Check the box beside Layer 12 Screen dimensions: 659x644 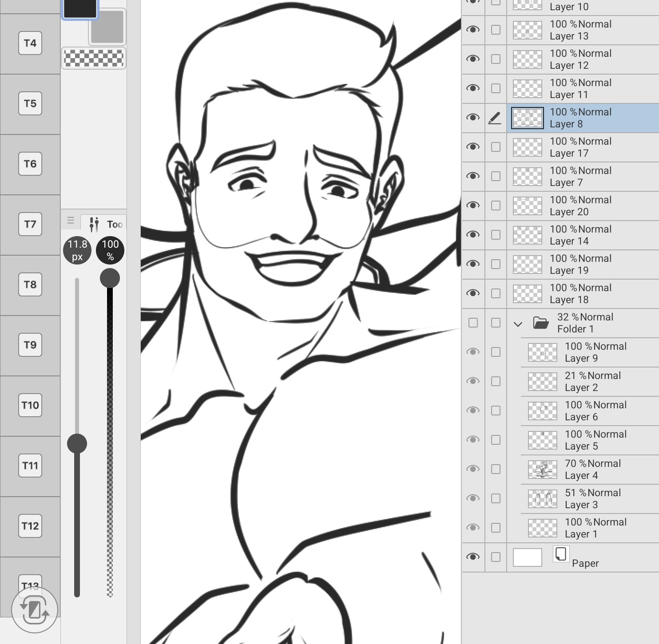point(496,59)
